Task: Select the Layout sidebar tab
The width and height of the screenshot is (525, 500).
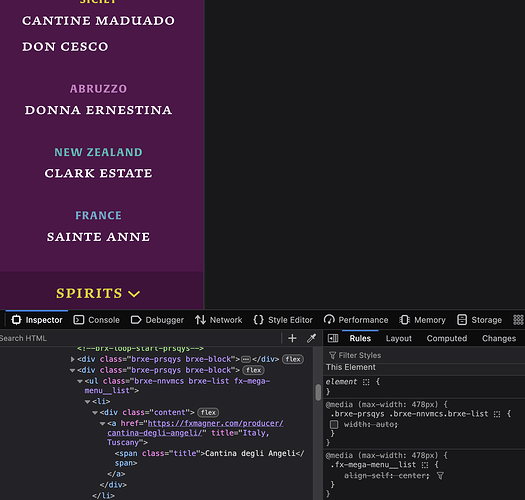Action: [x=398, y=338]
